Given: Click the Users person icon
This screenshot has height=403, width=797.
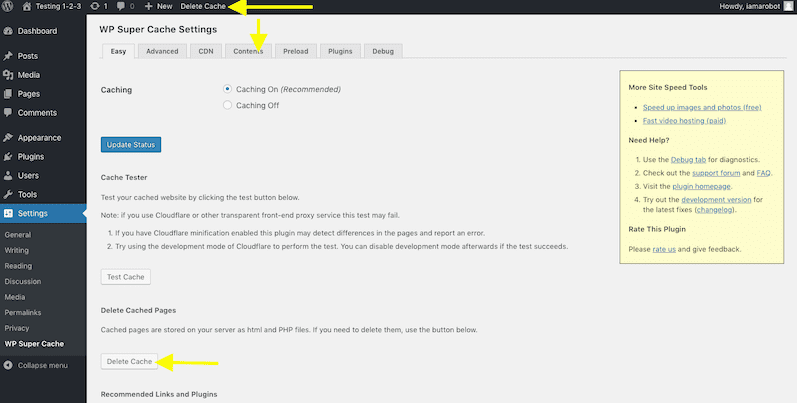Looking at the screenshot, I should 8,175.
